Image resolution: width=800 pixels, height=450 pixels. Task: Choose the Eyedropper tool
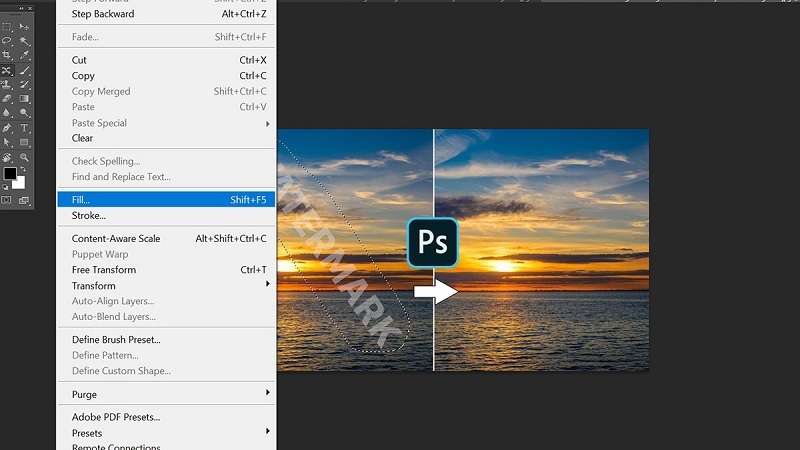click(x=24, y=54)
